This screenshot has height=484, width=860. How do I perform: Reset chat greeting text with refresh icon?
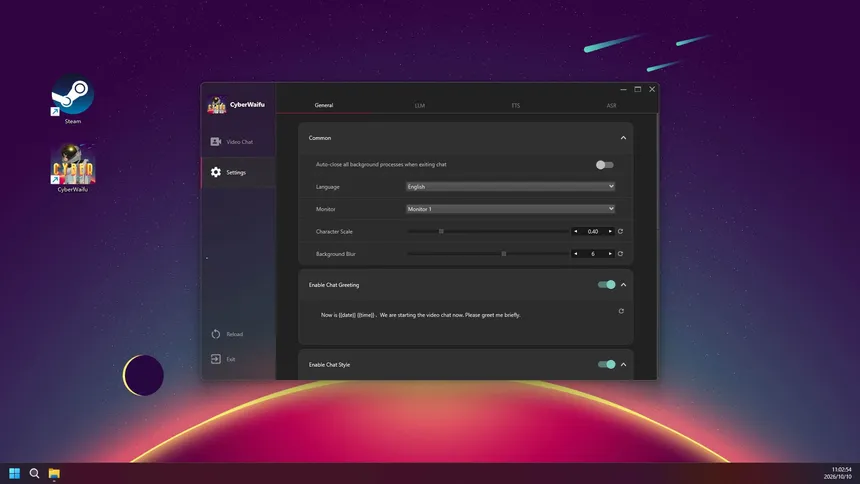[x=621, y=311]
